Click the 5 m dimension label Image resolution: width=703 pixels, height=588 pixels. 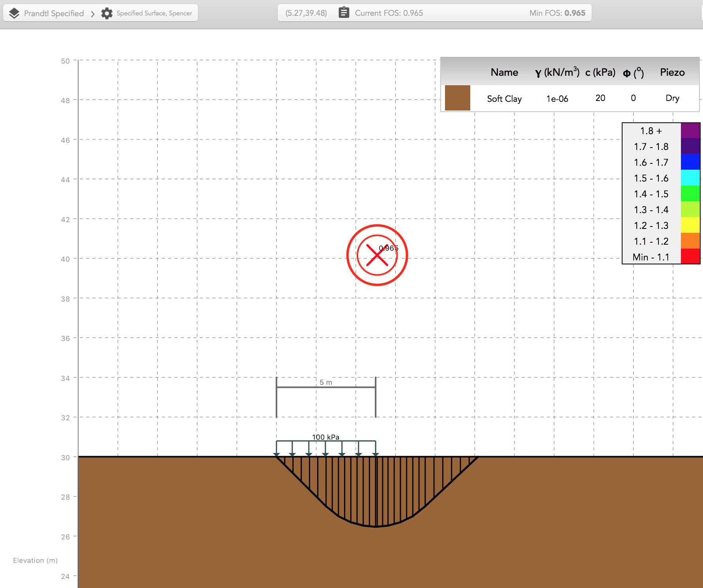[x=326, y=382]
